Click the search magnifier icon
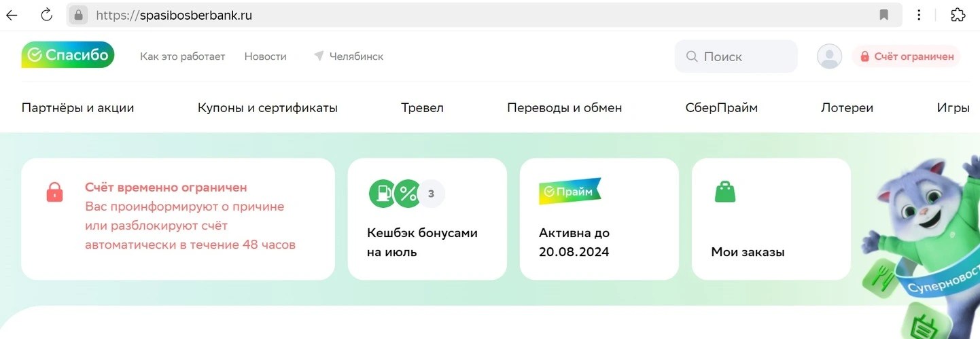Viewport: 980px width, 339px height. click(x=692, y=56)
